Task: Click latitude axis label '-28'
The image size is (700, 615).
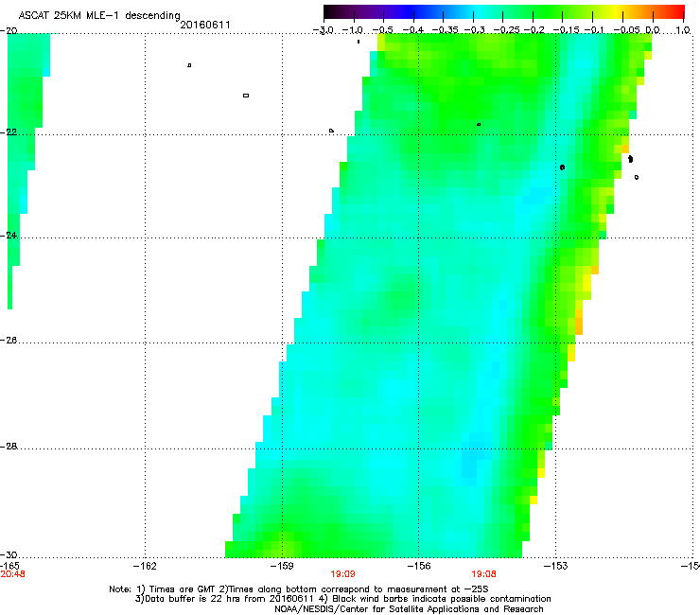Action: (9, 447)
